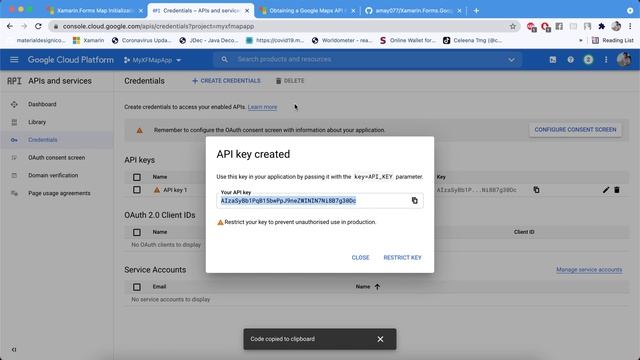Click the warning icon beside API key 1

click(157, 190)
